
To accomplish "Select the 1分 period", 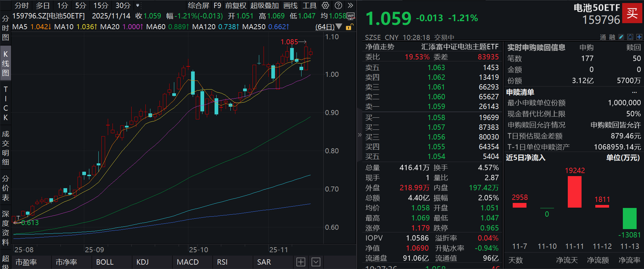I will [x=62, y=5].
